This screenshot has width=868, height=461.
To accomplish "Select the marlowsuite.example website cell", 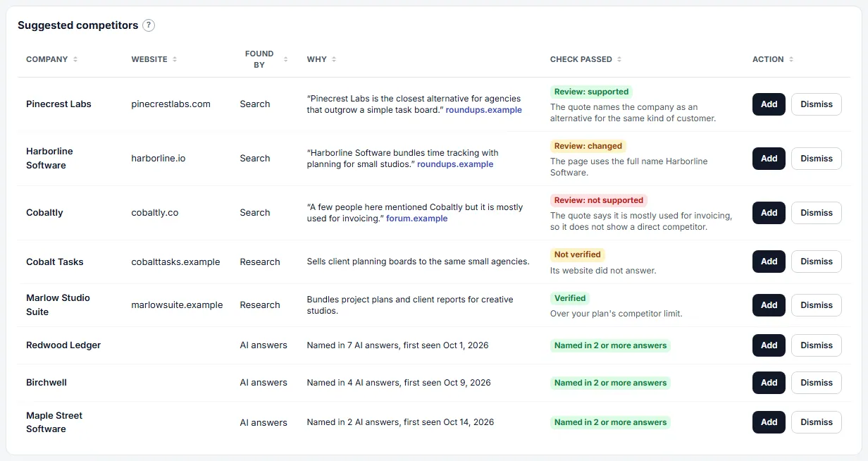I will [177, 305].
